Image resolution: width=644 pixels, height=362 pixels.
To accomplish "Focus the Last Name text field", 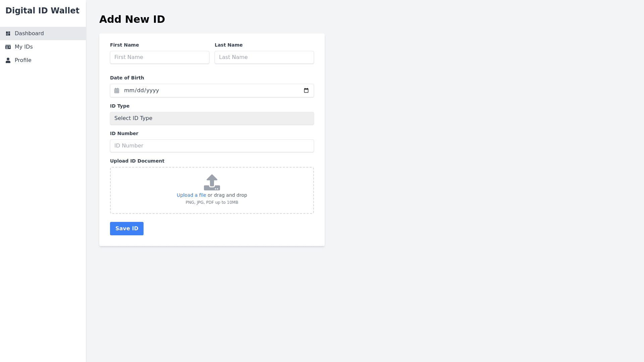I will point(264,57).
